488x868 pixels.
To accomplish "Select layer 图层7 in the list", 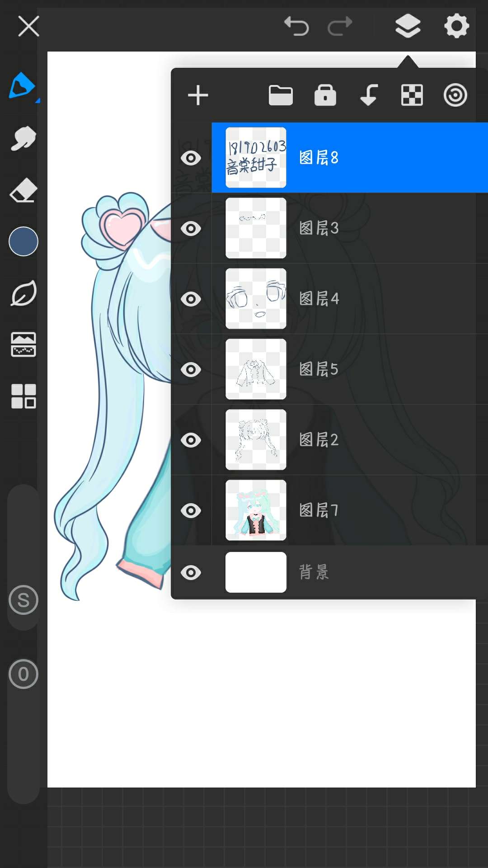I will [x=361, y=510].
